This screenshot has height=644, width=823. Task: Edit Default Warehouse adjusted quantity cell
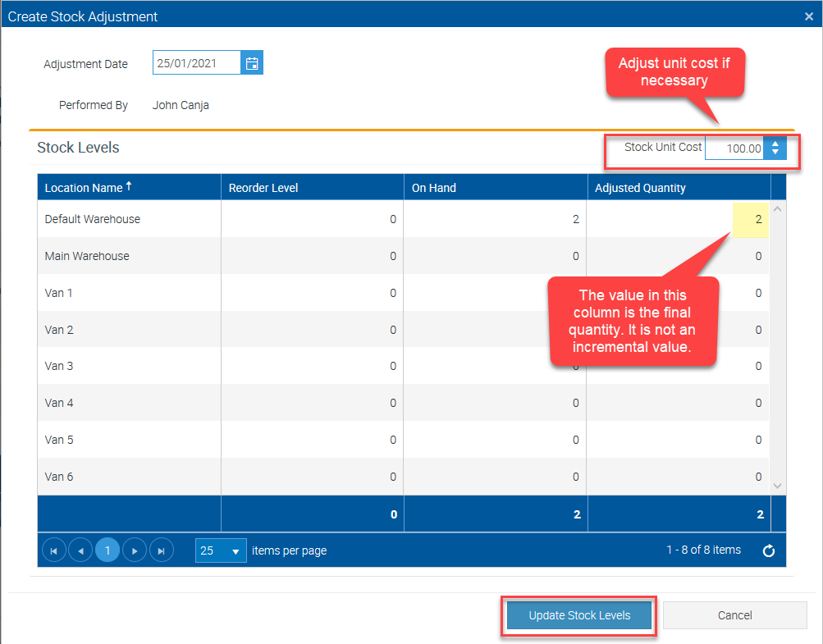750,219
